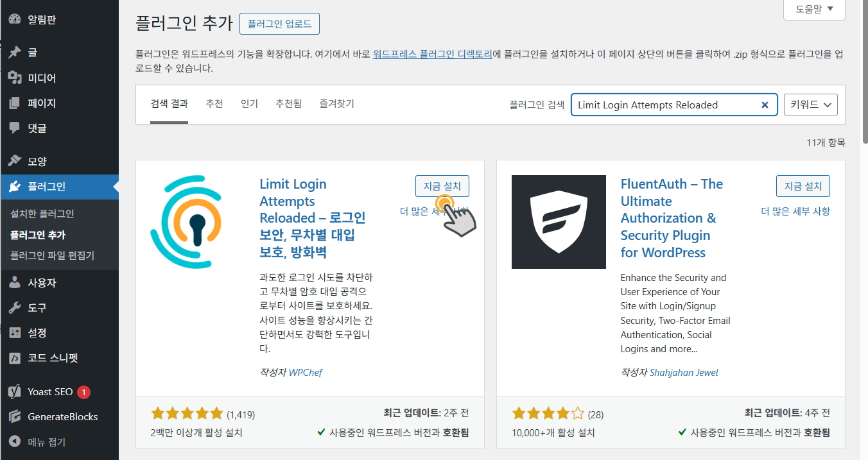868x460 pixels.
Task: Click the text 2백만 이상개 활성 설치
Action: (196, 432)
